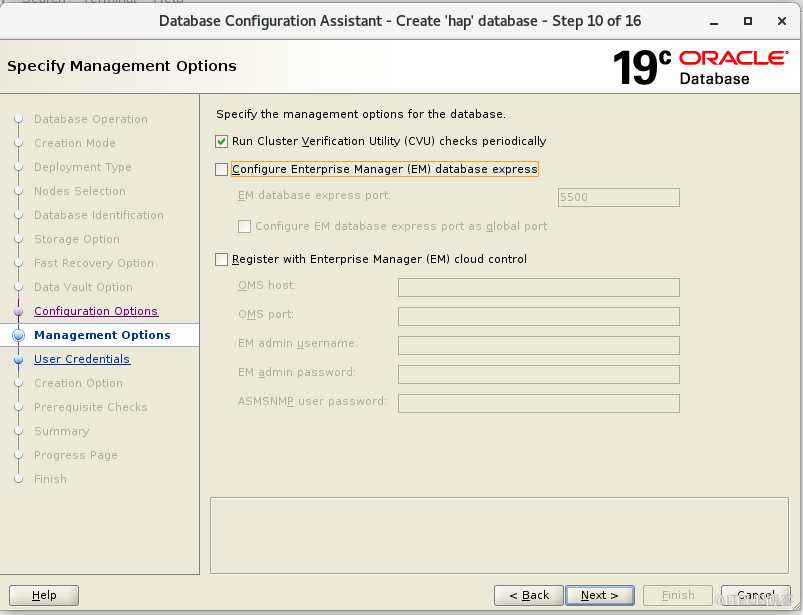This screenshot has width=803, height=615.
Task: Select the Creation Option step
Action: (78, 383)
